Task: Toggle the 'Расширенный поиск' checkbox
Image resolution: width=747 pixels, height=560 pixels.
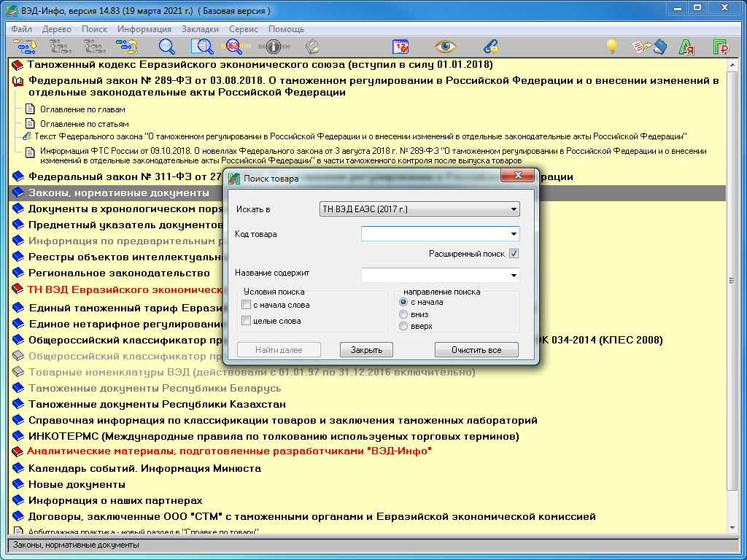Action: click(x=514, y=254)
